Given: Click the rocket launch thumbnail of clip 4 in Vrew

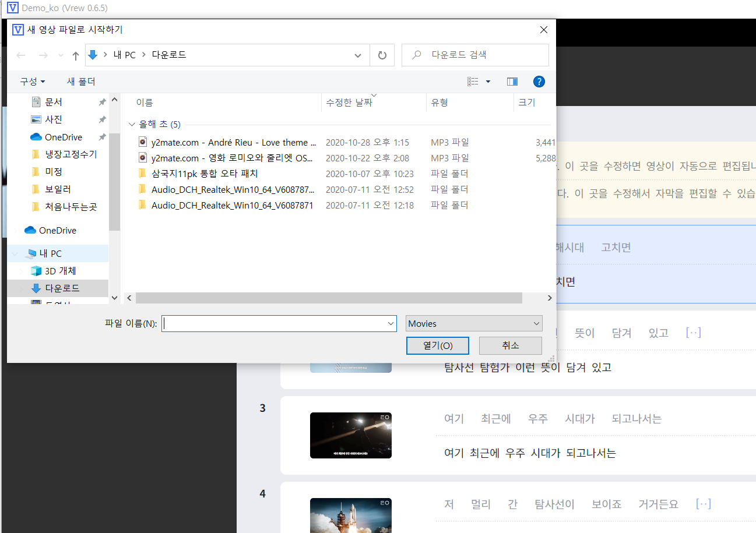Looking at the screenshot, I should [x=351, y=516].
